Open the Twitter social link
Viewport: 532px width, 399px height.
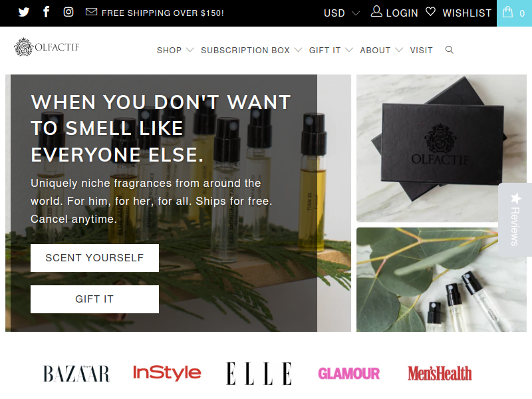[24, 12]
